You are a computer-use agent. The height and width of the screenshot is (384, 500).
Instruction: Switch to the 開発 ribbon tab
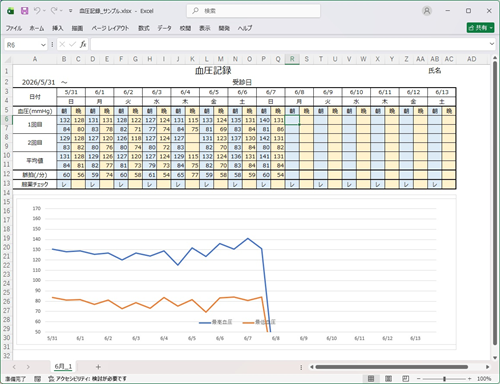pyautogui.click(x=224, y=28)
